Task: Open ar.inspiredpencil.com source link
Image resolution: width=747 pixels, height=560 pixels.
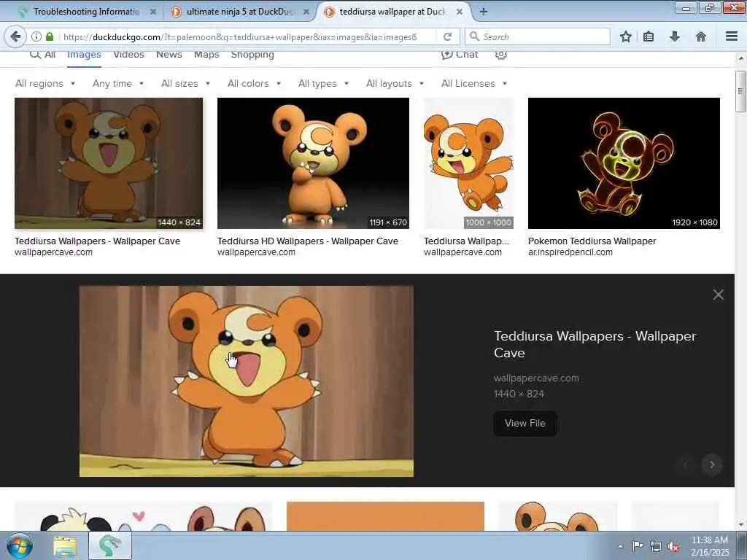Action: coord(570,252)
